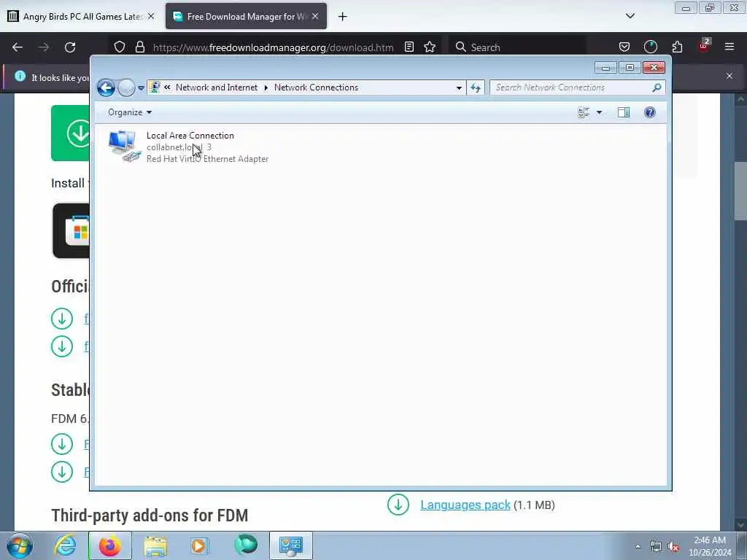Show hidden tray icons arrow
This screenshot has width=747, height=560.
coord(638,546)
